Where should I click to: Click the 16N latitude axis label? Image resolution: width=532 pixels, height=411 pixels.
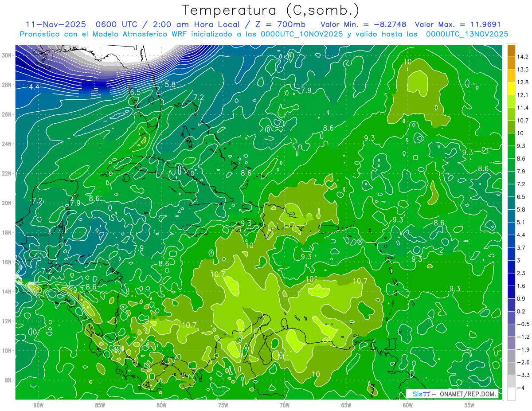click(x=7, y=262)
